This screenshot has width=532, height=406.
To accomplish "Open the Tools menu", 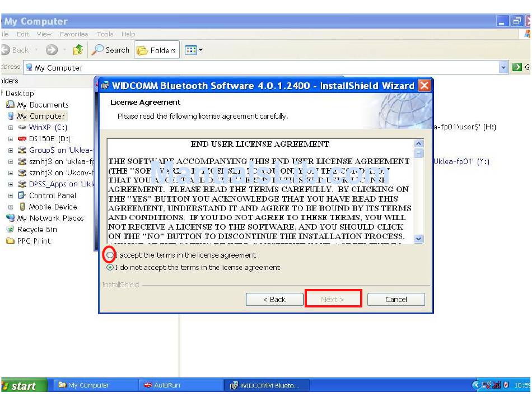I will point(105,34).
